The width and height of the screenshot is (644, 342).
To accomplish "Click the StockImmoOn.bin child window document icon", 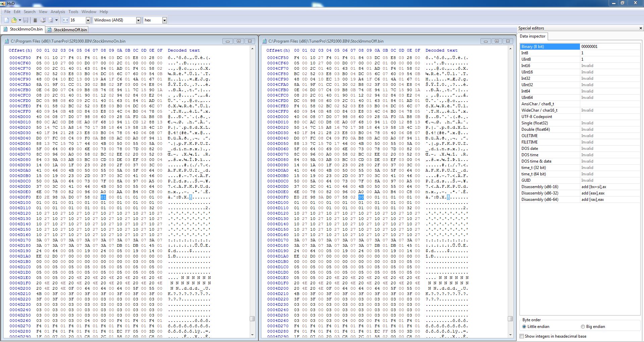I will click(x=7, y=41).
